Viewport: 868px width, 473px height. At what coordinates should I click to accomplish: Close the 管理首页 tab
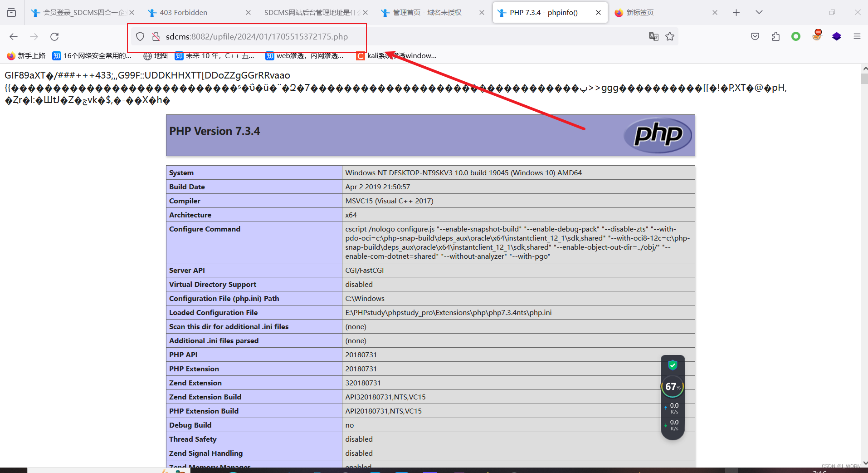click(x=482, y=13)
